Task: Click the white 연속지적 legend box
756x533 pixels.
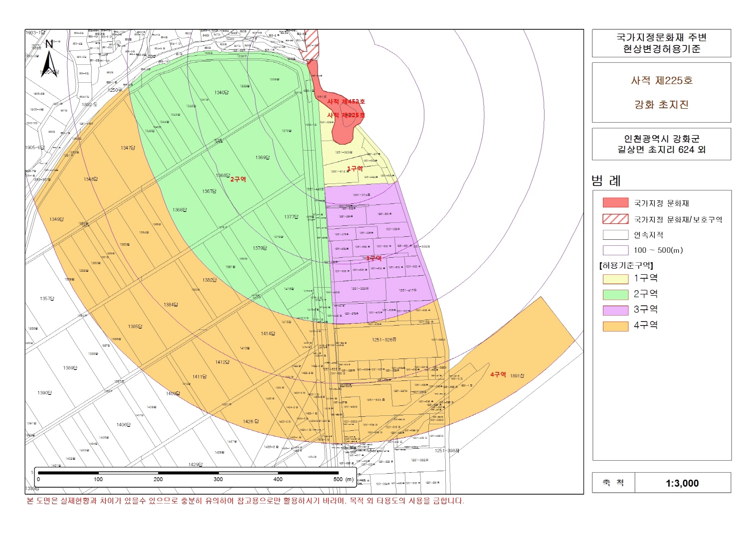Action: (x=615, y=235)
